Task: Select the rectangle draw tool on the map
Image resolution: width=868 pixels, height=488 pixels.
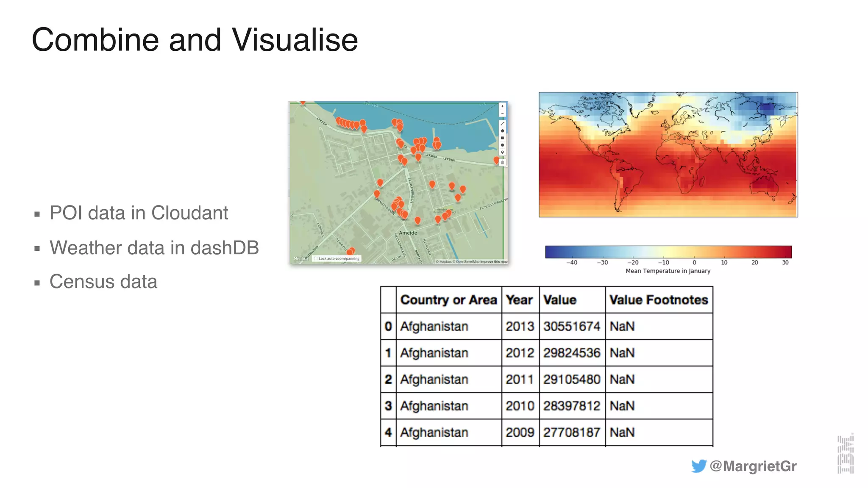Action: tap(502, 138)
